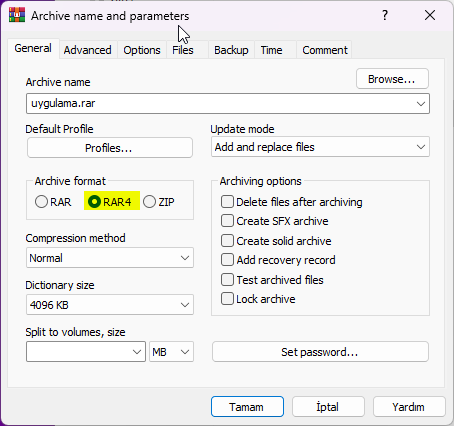454x426 pixels.
Task: Confirm with the Tamam button
Action: coord(247,407)
